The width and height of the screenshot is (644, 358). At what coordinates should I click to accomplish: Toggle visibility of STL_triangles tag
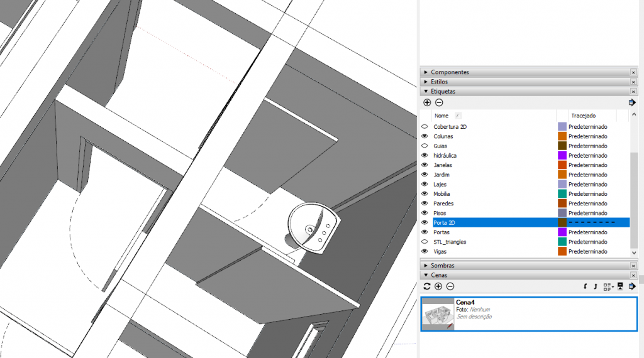(425, 242)
